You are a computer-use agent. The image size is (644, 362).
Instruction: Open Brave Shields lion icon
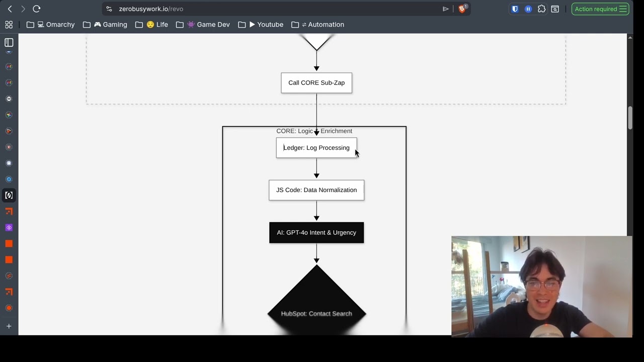click(462, 9)
